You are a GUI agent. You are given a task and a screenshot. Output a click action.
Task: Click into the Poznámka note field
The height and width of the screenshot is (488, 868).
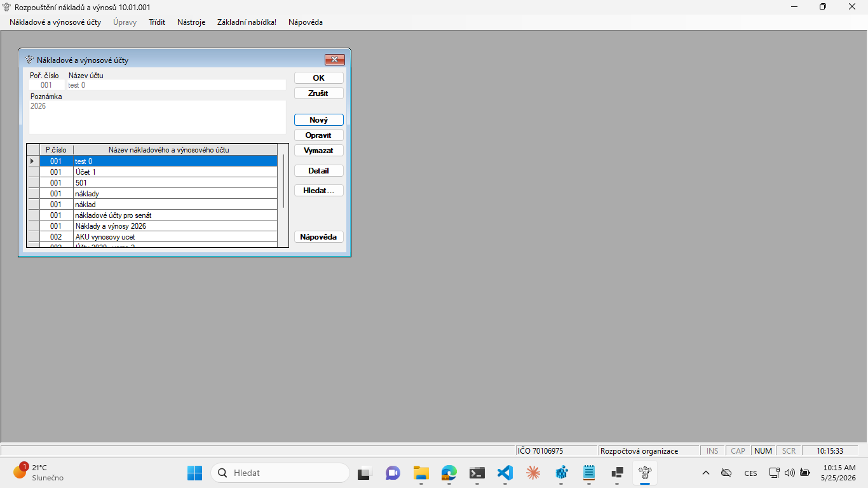tap(158, 117)
